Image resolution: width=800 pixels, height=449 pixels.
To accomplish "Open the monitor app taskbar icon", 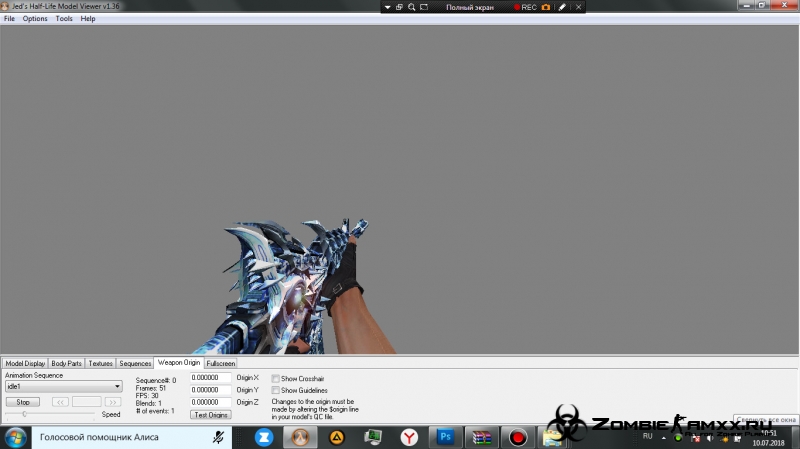I will point(373,437).
